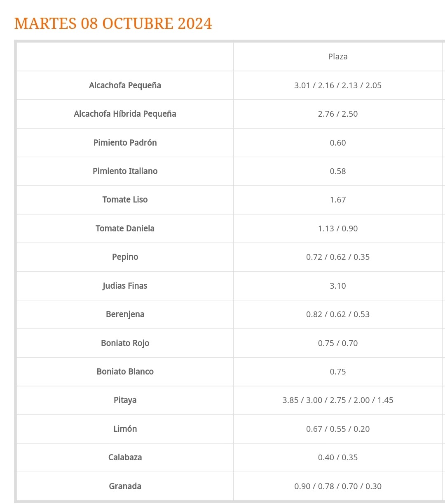Click the Boniato Blanco price 0.75

(338, 372)
